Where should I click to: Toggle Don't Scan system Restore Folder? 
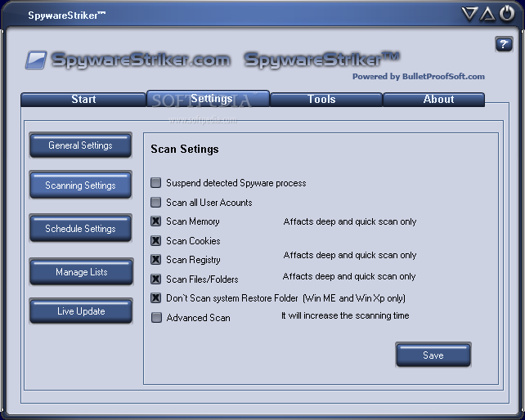[x=155, y=298]
